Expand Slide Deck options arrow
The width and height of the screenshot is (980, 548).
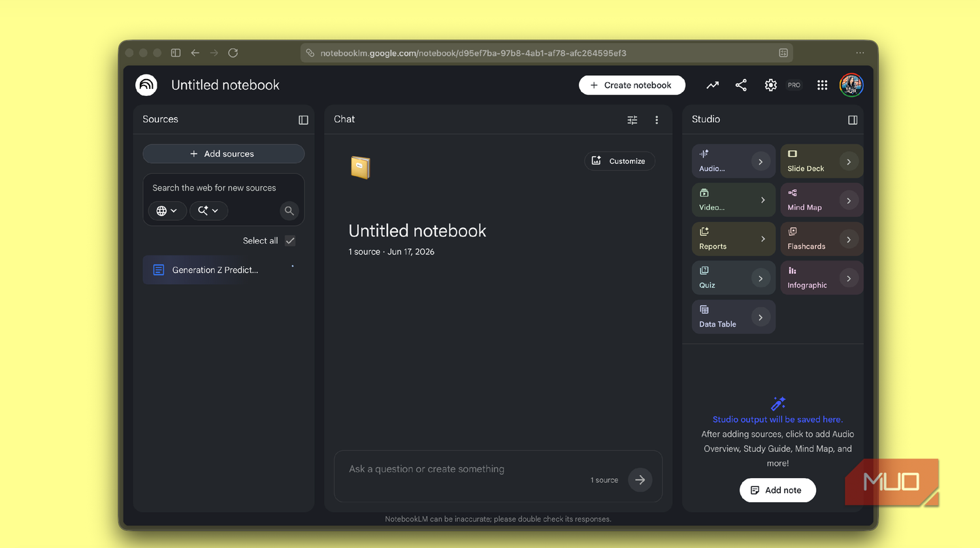pos(849,162)
